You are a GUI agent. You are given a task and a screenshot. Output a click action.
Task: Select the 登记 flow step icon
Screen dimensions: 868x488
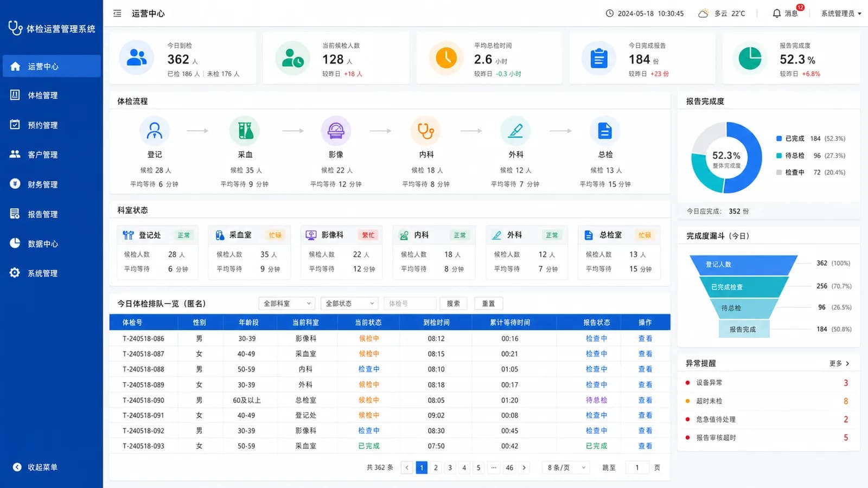tap(155, 131)
